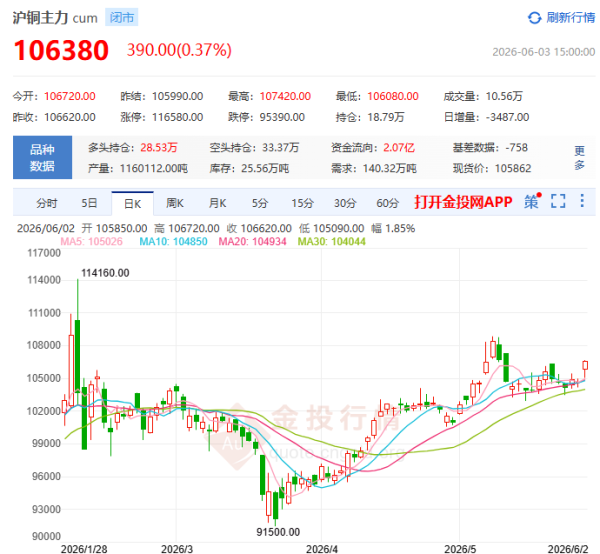This screenshot has width=600, height=554.
Task: Click the 今开 value 106720.00
Action: point(70,96)
